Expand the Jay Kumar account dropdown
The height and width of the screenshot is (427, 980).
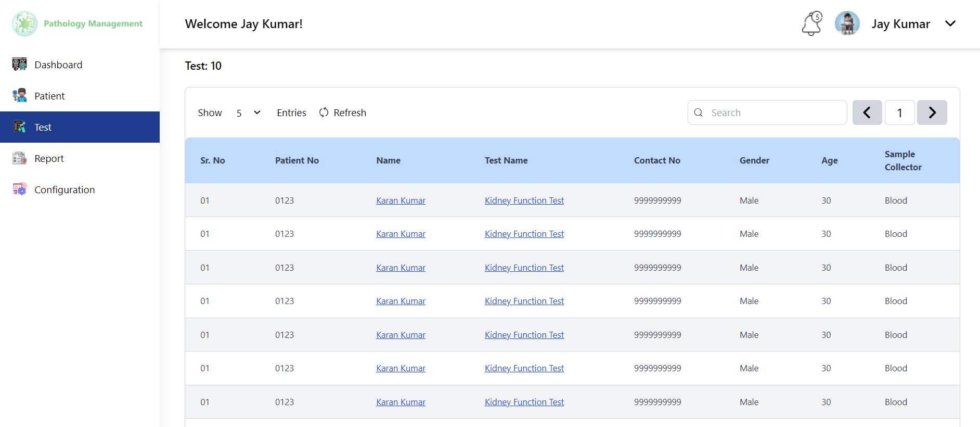[x=950, y=24]
